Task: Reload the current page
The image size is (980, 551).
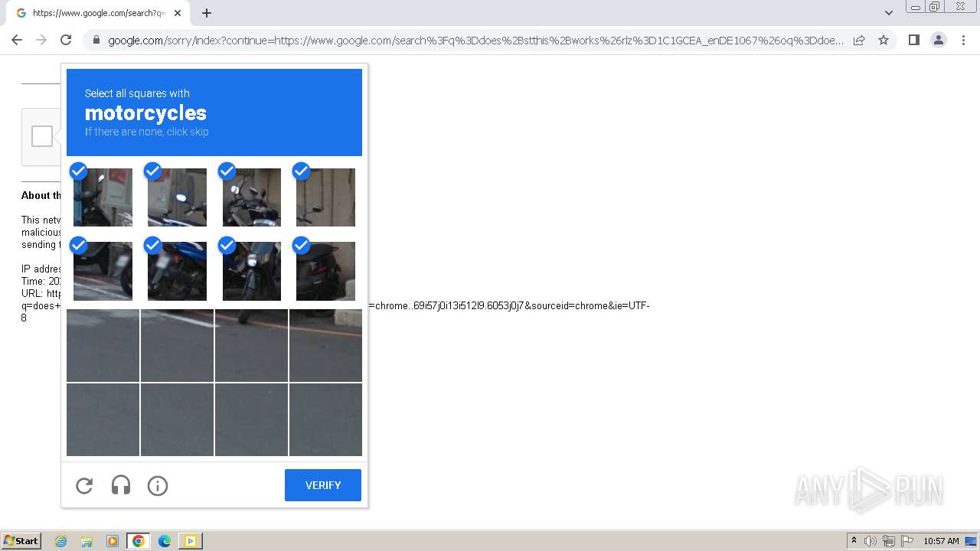Action: click(66, 40)
